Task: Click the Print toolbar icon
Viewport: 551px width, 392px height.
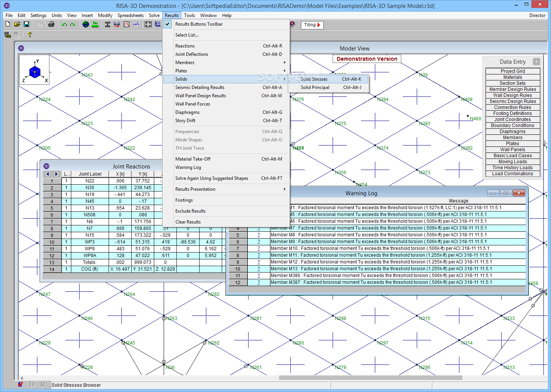Action: click(51, 24)
